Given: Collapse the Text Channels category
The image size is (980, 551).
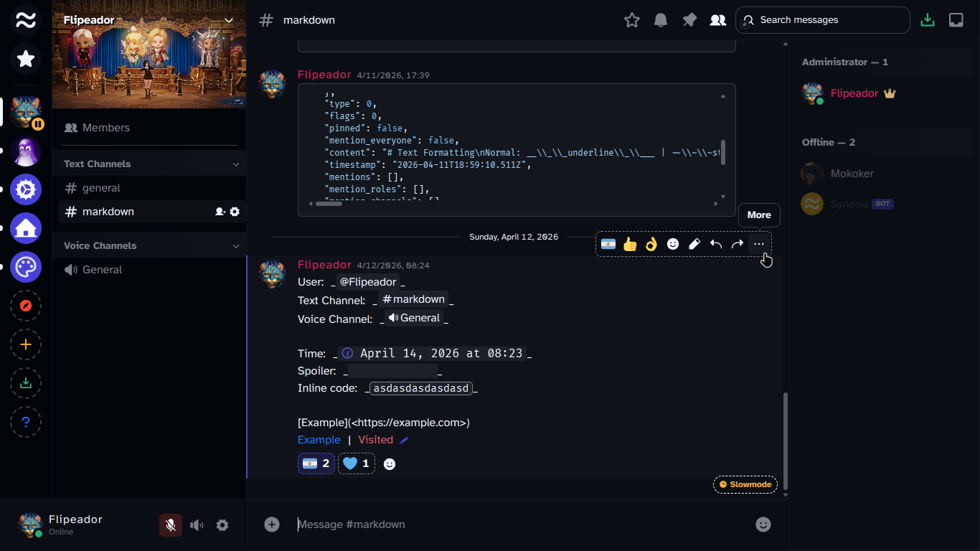Looking at the screenshot, I should point(149,164).
